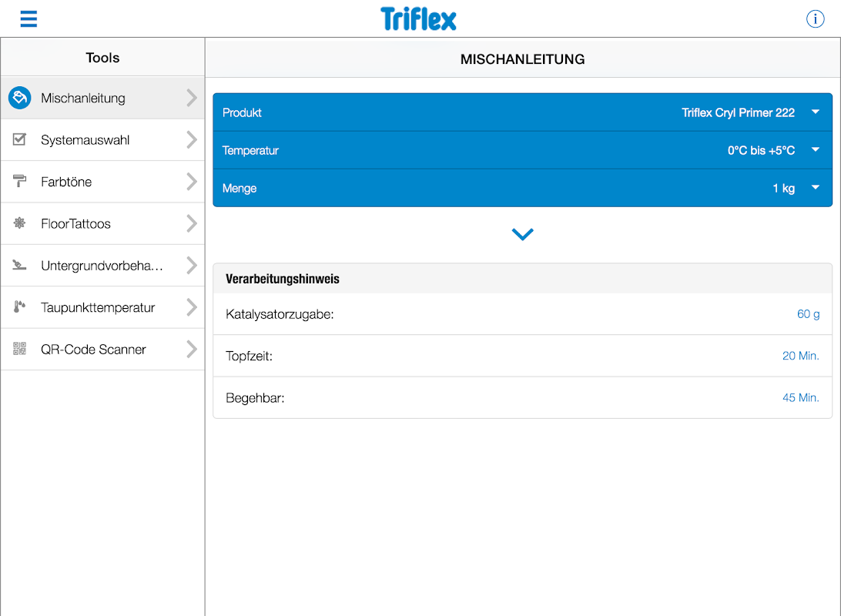Click the Katalysatorzugabe label

(x=280, y=314)
